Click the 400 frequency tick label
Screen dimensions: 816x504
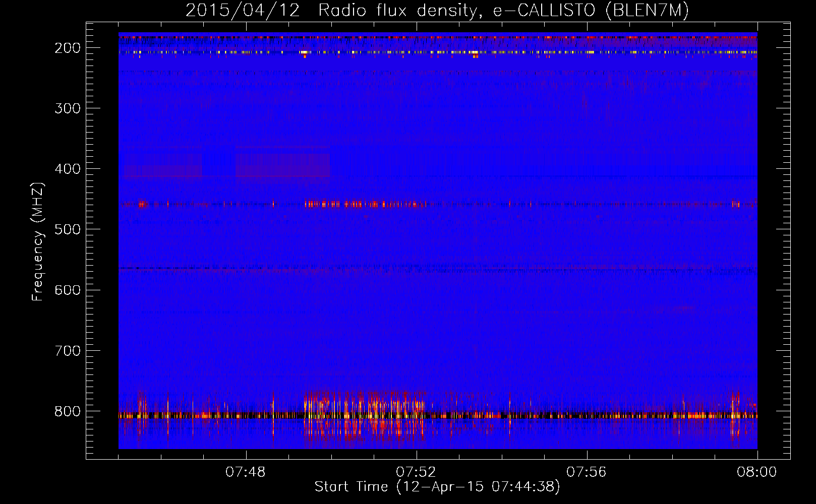coord(68,169)
